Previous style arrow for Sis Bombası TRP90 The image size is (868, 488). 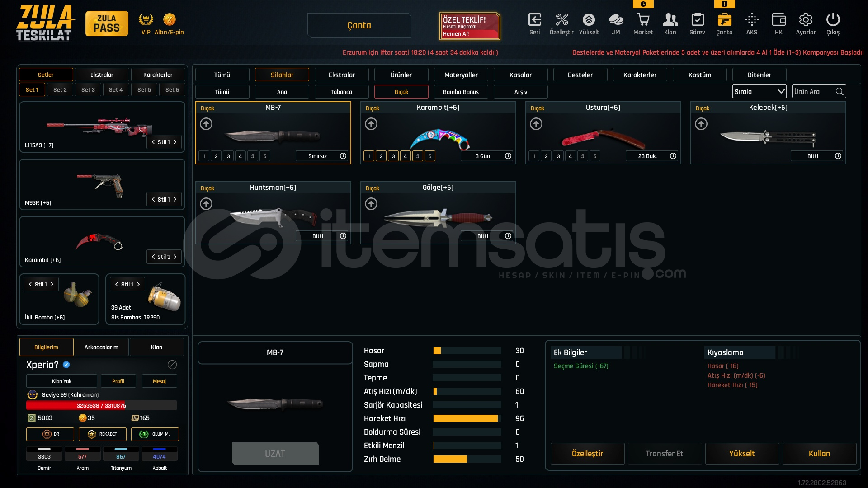tap(117, 284)
